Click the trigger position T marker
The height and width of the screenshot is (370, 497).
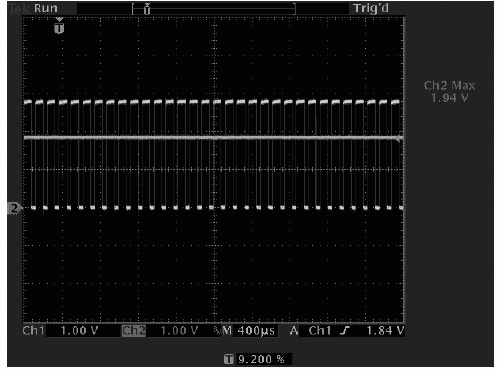coord(59,28)
